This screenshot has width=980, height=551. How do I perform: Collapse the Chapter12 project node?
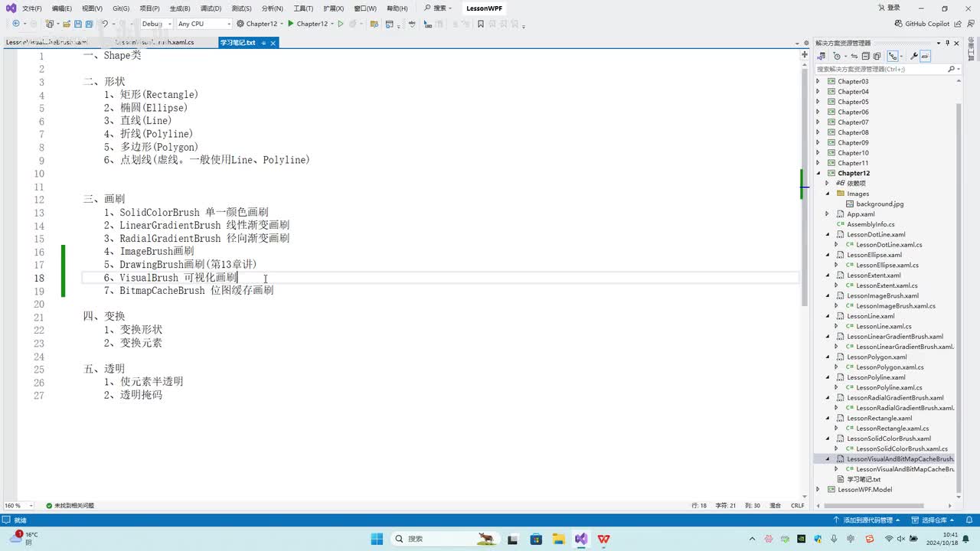click(818, 173)
